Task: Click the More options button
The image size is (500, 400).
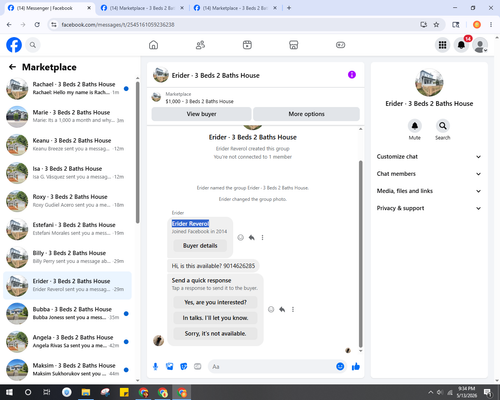Action: pyautogui.click(x=306, y=114)
